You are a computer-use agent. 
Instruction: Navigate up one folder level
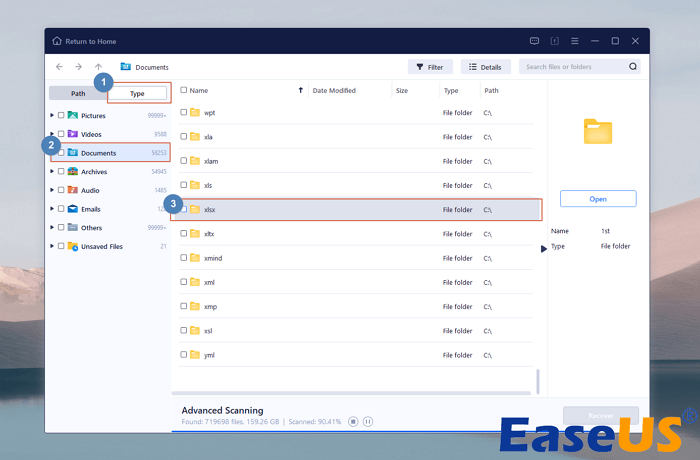click(98, 67)
